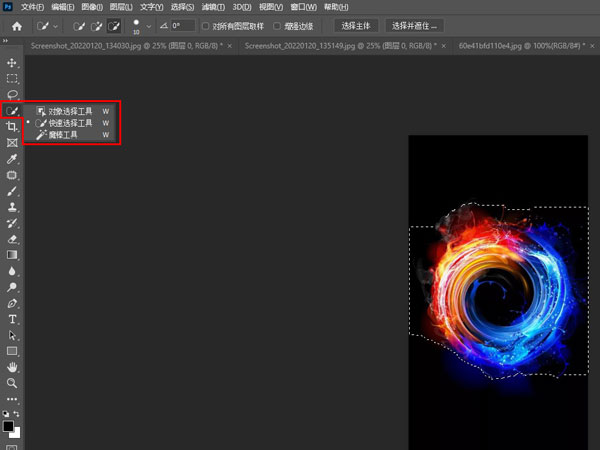
Task: Choose 对象选择工具 from the flyout
Action: pyautogui.click(x=70, y=111)
